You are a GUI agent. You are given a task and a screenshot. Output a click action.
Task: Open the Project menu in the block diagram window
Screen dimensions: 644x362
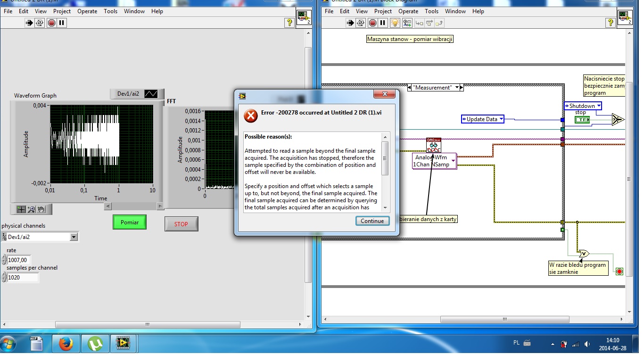click(383, 11)
